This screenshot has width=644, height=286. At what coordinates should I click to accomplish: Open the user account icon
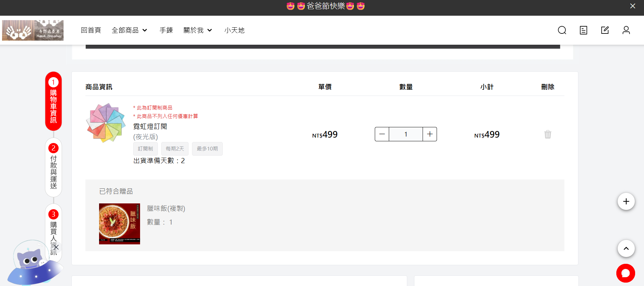tap(626, 30)
